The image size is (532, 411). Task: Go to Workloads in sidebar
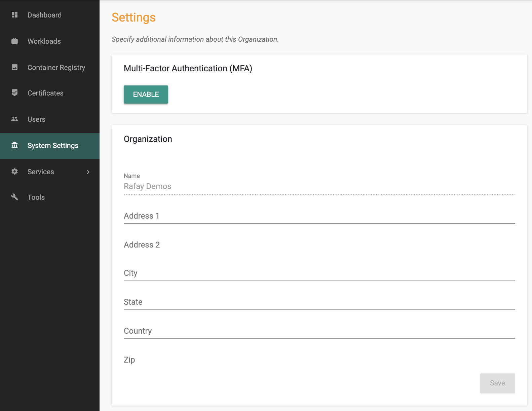click(50, 41)
